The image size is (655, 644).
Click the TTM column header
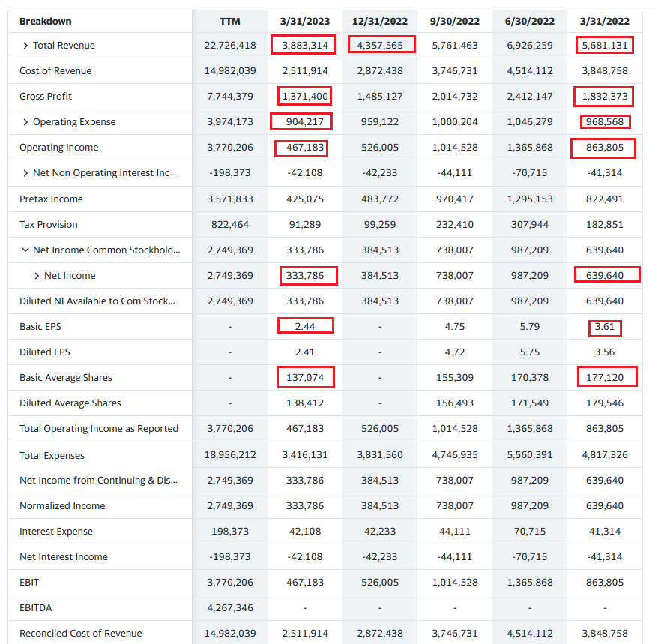[x=229, y=21]
